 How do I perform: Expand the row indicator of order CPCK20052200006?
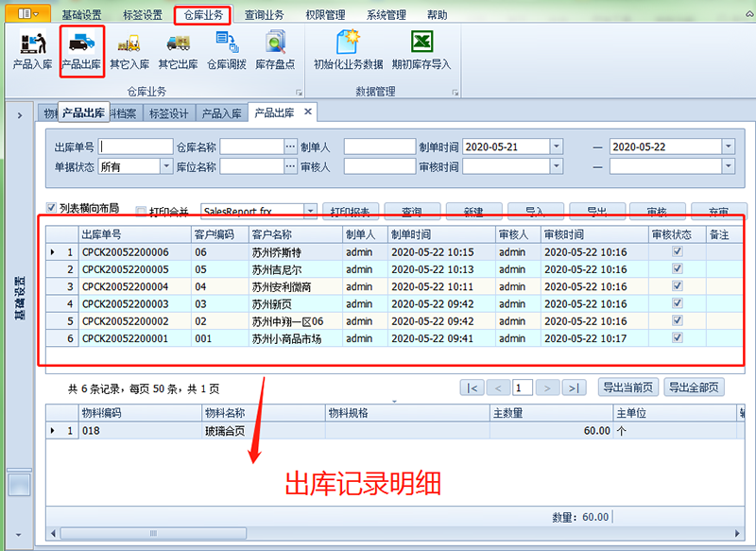[x=53, y=251]
